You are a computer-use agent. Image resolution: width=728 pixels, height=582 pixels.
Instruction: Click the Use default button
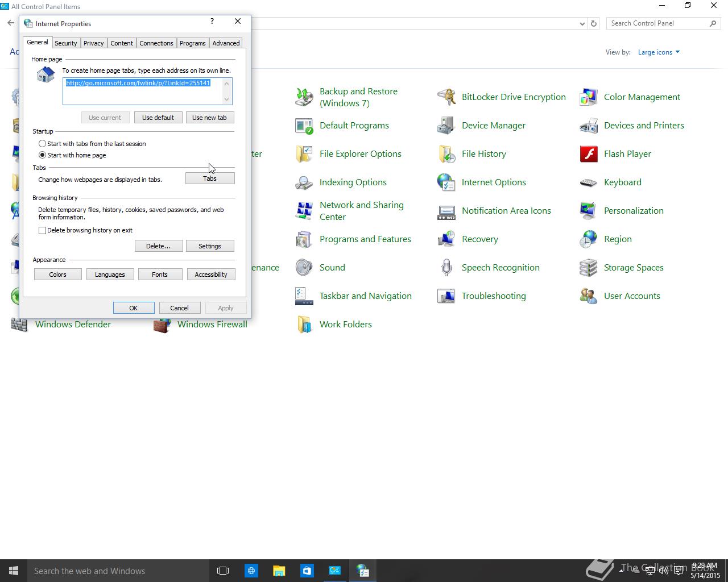coord(158,118)
